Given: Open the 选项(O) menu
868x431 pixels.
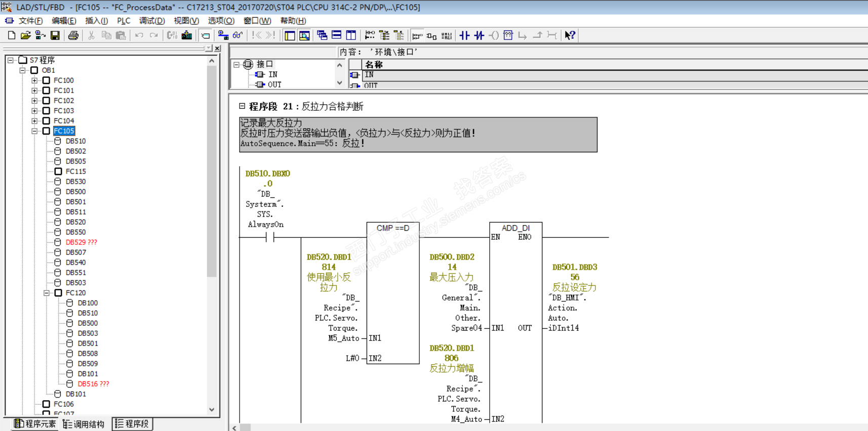Looking at the screenshot, I should click(x=221, y=21).
